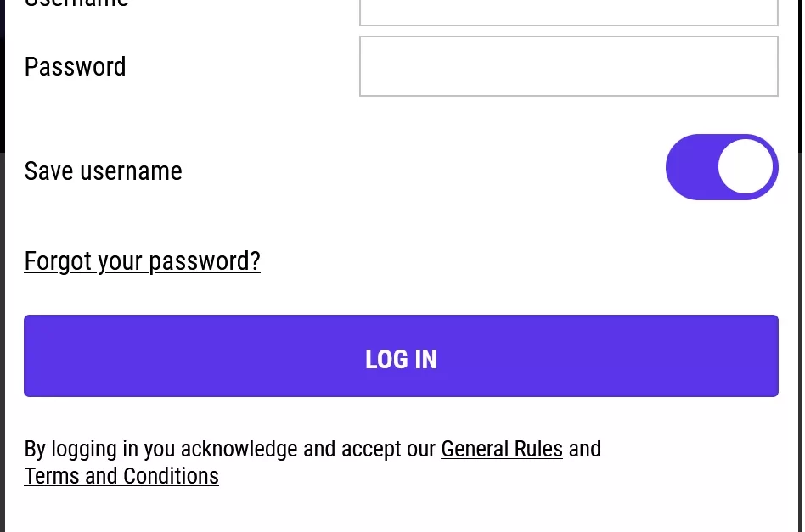Open the General Rules link
The image size is (805, 532).
click(502, 448)
